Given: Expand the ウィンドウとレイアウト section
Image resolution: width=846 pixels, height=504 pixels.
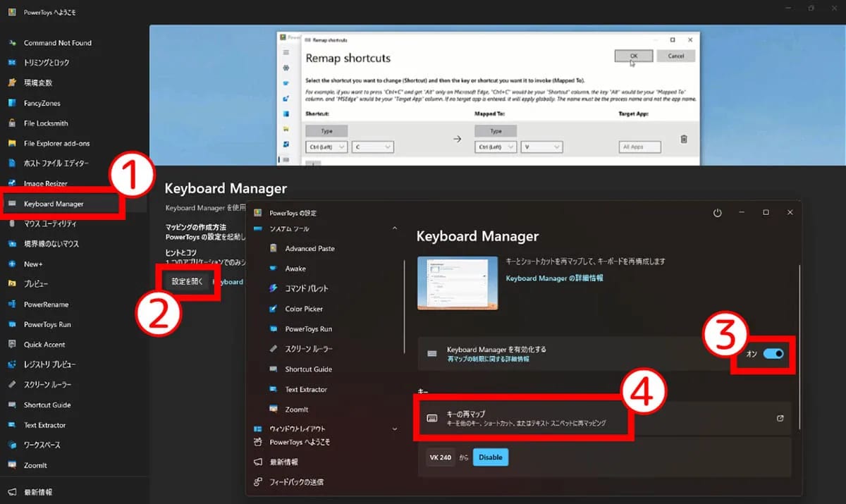Looking at the screenshot, I should click(394, 429).
